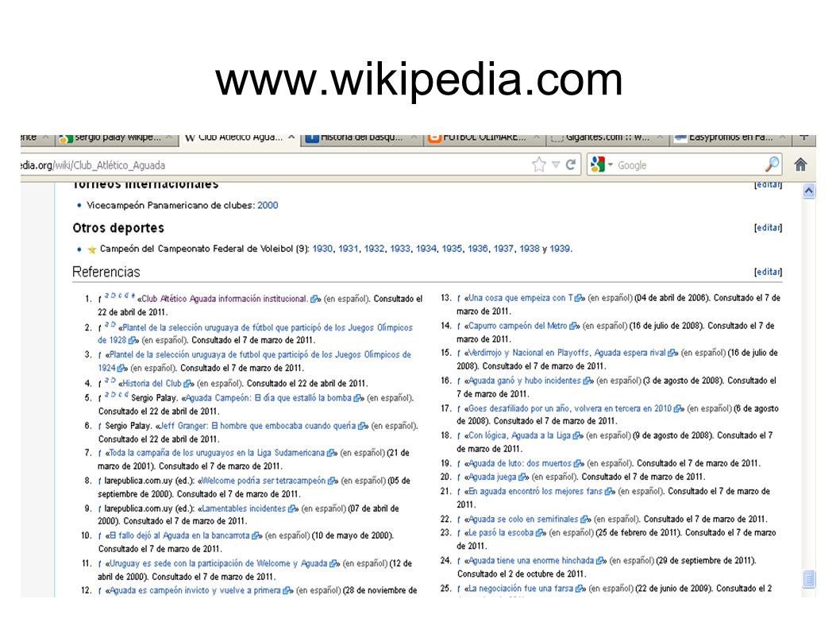Open 'Aguada tiene una enorme hinchada' link
The image size is (840, 630).
(x=531, y=561)
